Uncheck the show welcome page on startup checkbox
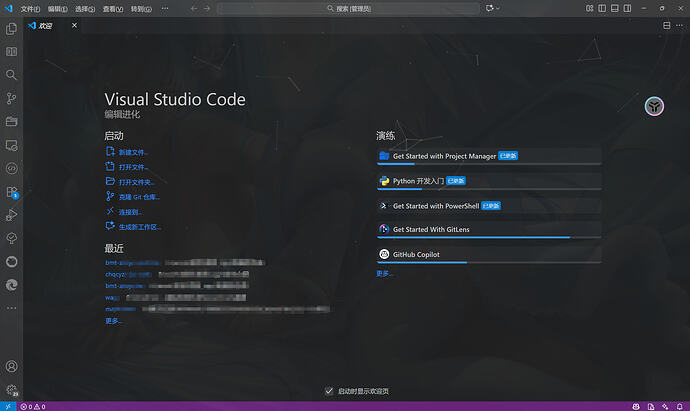This screenshot has width=690, height=411. [x=329, y=391]
